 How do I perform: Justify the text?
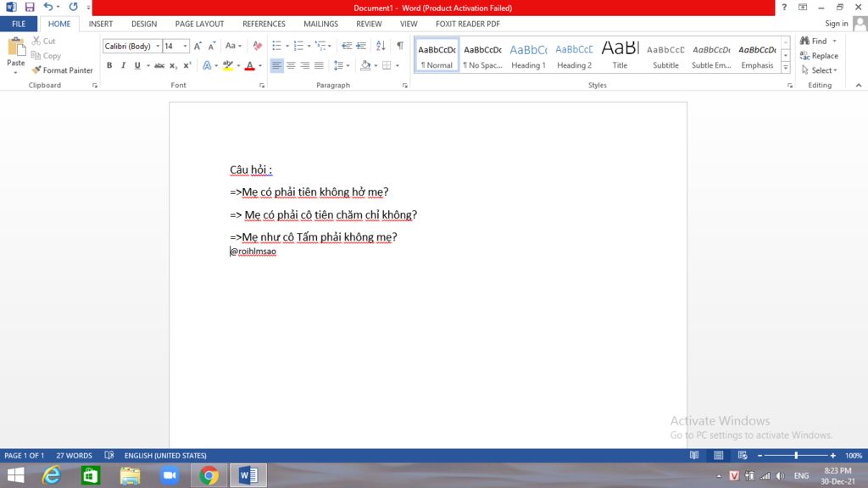pyautogui.click(x=319, y=65)
